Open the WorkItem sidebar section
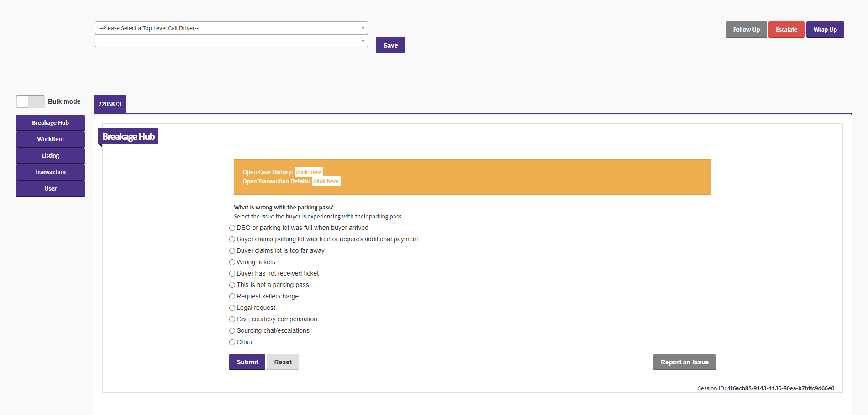The width and height of the screenshot is (868, 415). click(x=50, y=139)
